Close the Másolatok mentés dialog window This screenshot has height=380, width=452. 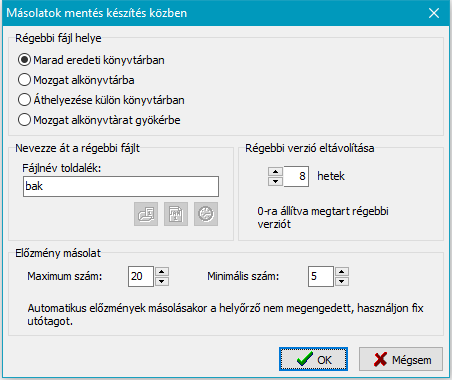pyautogui.click(x=434, y=13)
